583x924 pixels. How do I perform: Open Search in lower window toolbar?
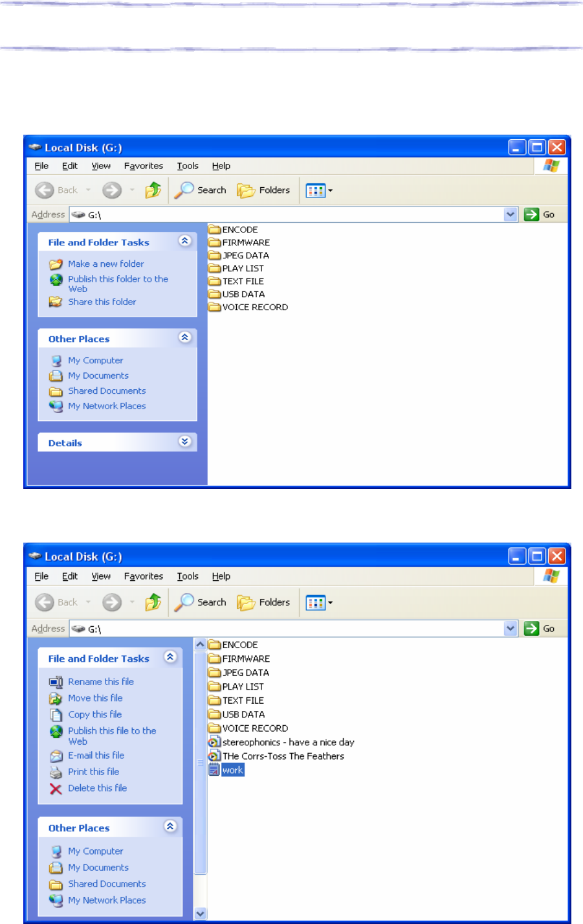[200, 602]
